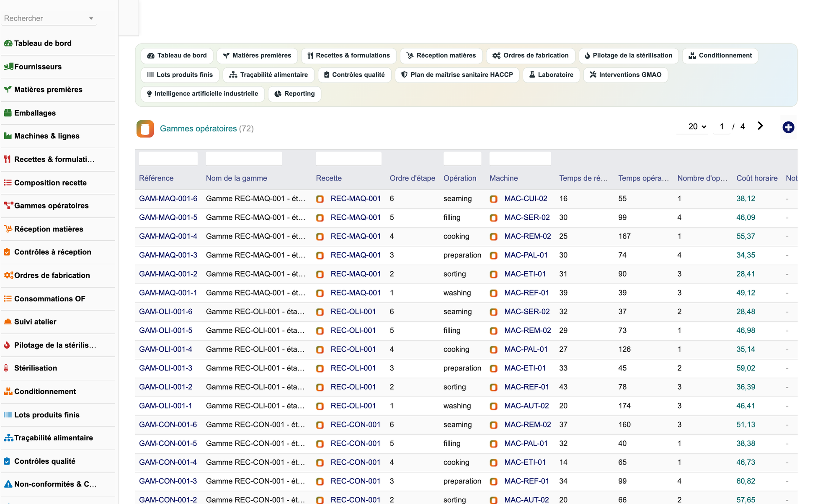Open GAM-OLI-001-3 reference link
This screenshot has width=815, height=504.
(x=165, y=368)
